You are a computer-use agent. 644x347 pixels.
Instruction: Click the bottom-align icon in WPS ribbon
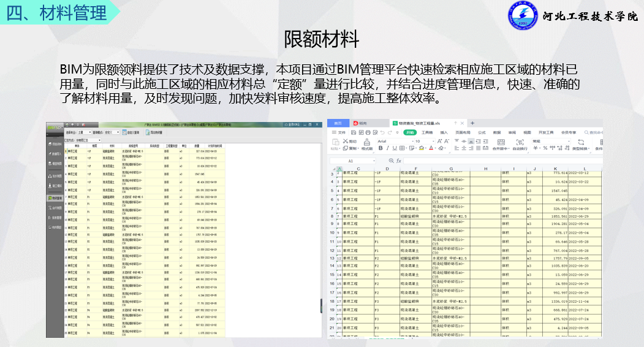coord(471,141)
